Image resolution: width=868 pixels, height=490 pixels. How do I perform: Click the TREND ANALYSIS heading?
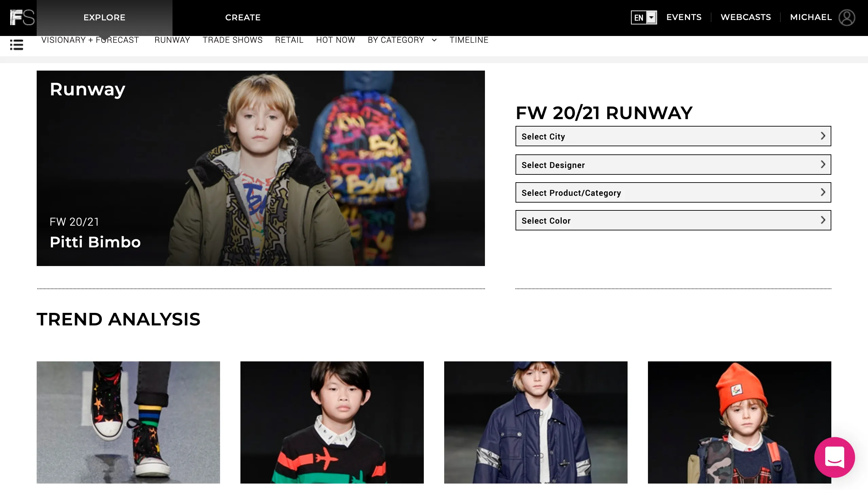tap(119, 319)
